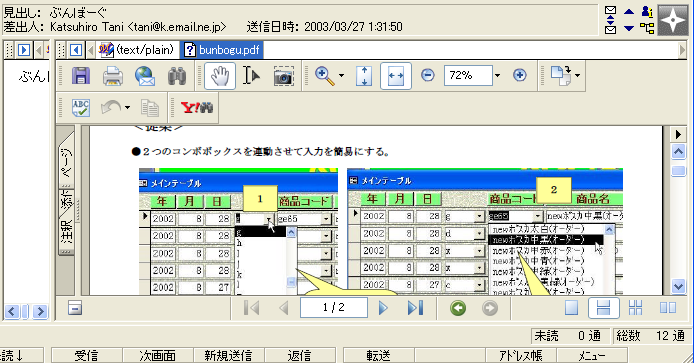Open the zoom tool dropdown arrow
The image size is (694, 363).
(x=341, y=76)
